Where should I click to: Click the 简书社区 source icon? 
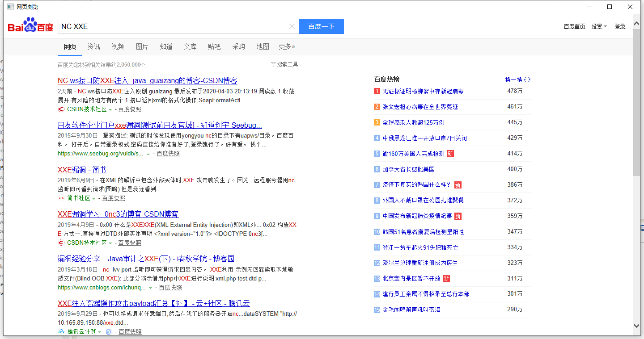click(61, 198)
